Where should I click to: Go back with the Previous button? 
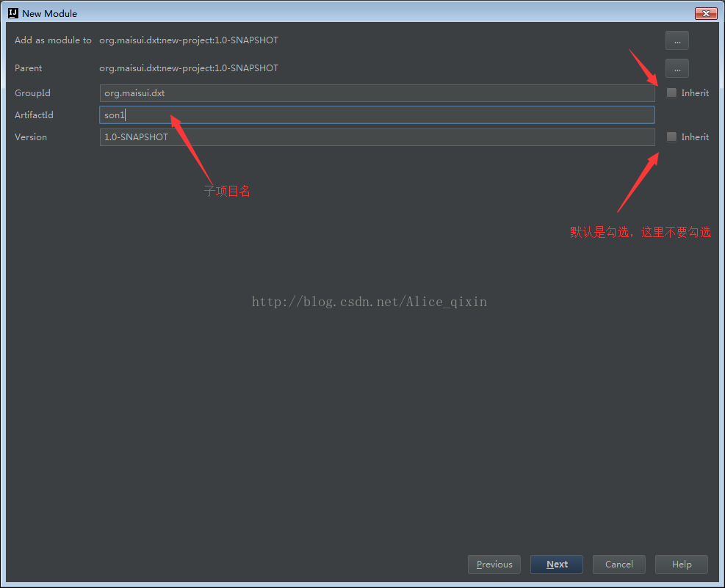(494, 565)
